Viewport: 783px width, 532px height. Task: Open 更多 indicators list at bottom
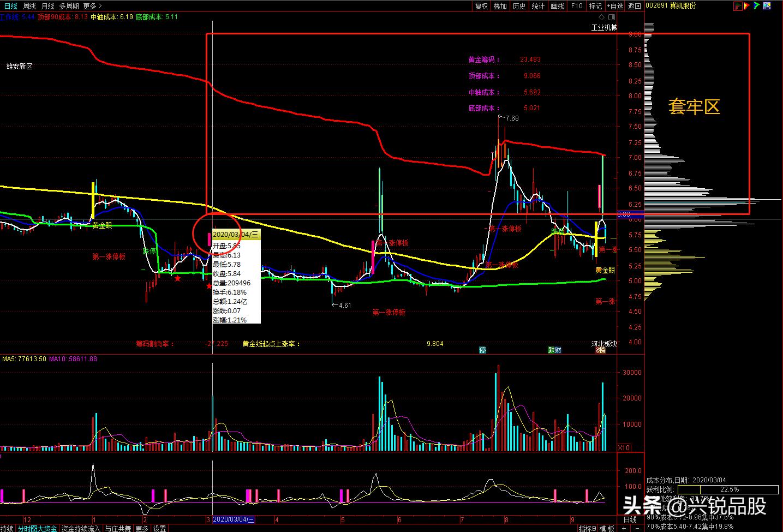pos(142,528)
